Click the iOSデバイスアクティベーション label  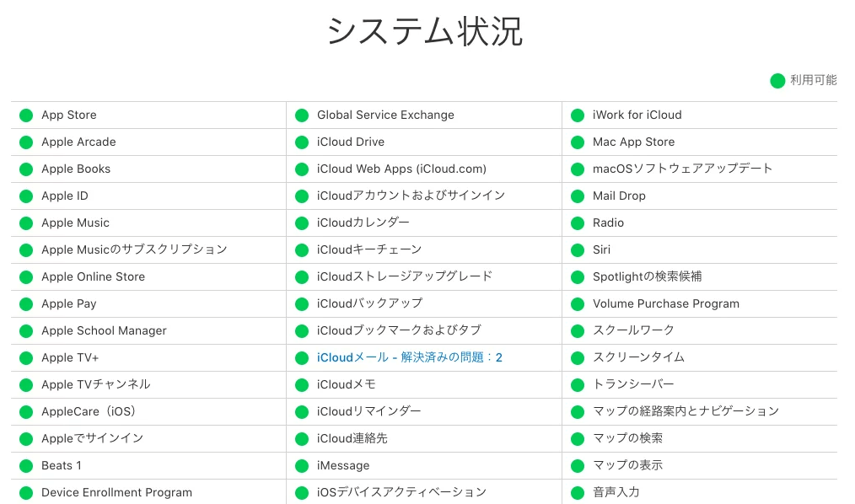[x=402, y=492]
